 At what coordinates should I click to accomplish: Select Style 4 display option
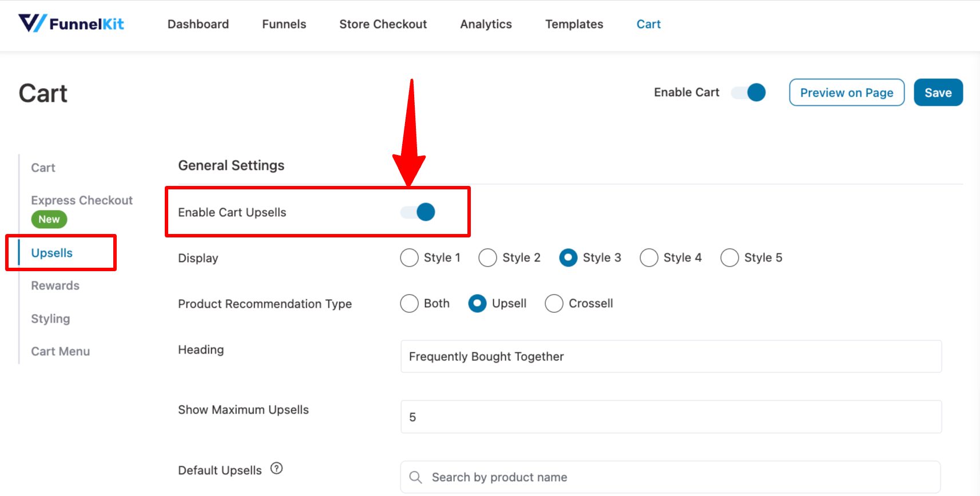coord(649,257)
